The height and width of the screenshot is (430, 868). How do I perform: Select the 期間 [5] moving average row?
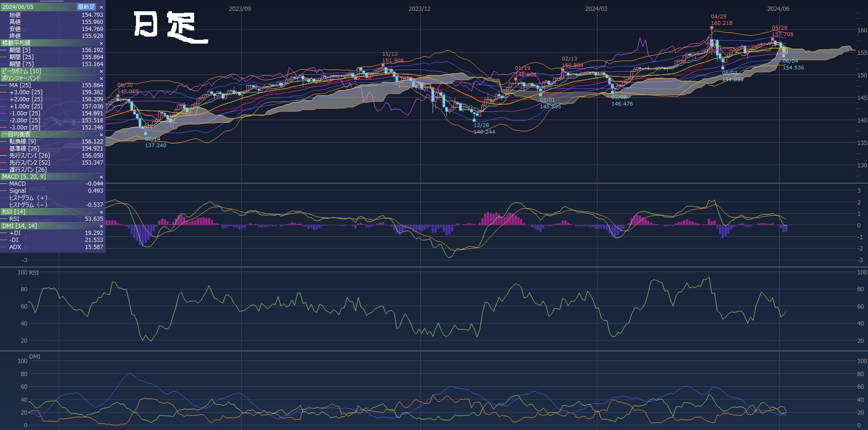[53, 50]
